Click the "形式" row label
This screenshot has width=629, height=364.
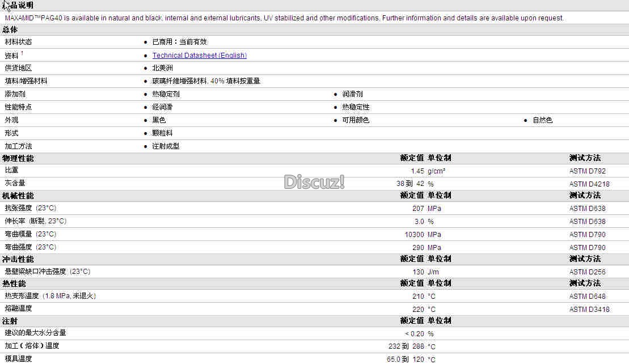(12, 133)
